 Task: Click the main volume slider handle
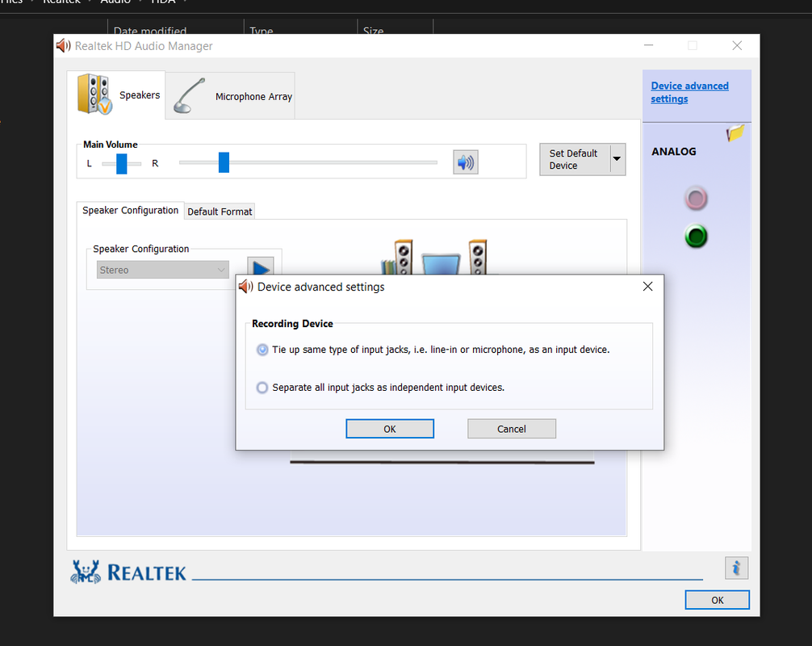224,162
